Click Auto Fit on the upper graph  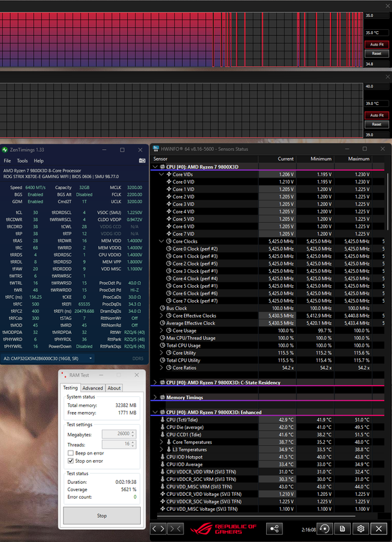tap(377, 45)
